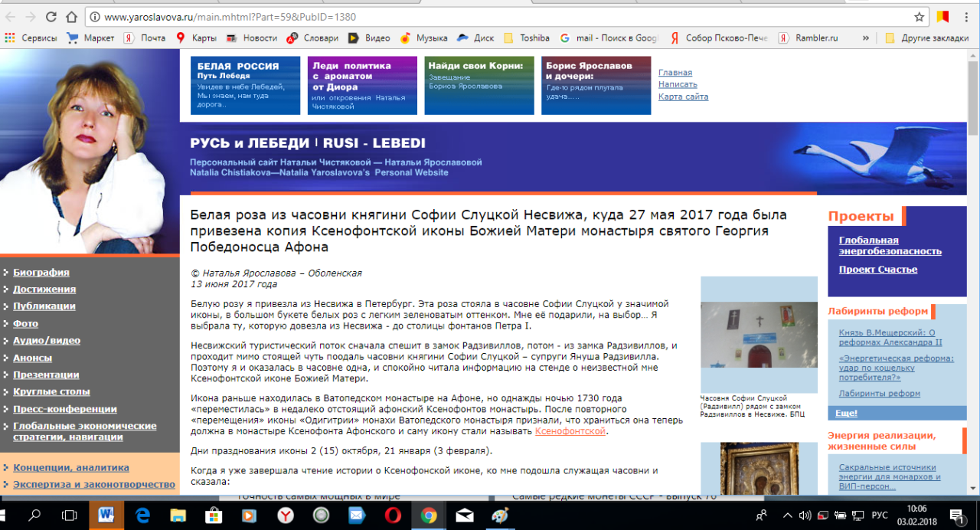Open the Новости bookmark
Viewport: 980px width, 530px height.
tap(252, 38)
